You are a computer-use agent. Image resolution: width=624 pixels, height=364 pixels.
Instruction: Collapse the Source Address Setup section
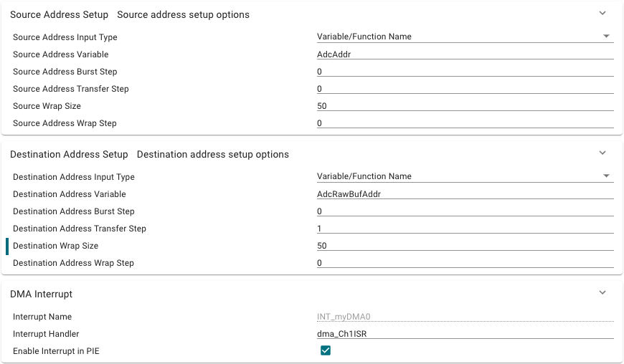point(602,14)
